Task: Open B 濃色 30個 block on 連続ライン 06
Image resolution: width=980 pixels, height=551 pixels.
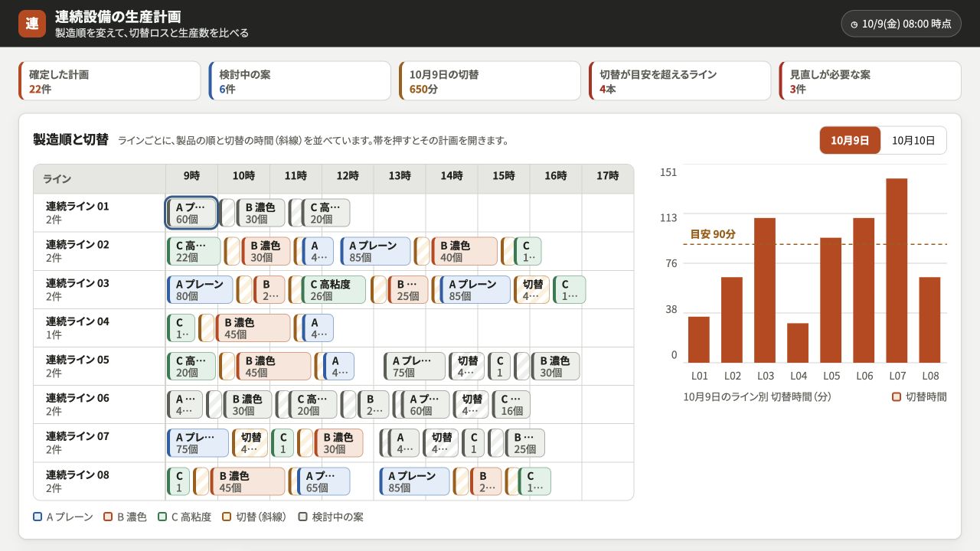Action: [x=247, y=404]
